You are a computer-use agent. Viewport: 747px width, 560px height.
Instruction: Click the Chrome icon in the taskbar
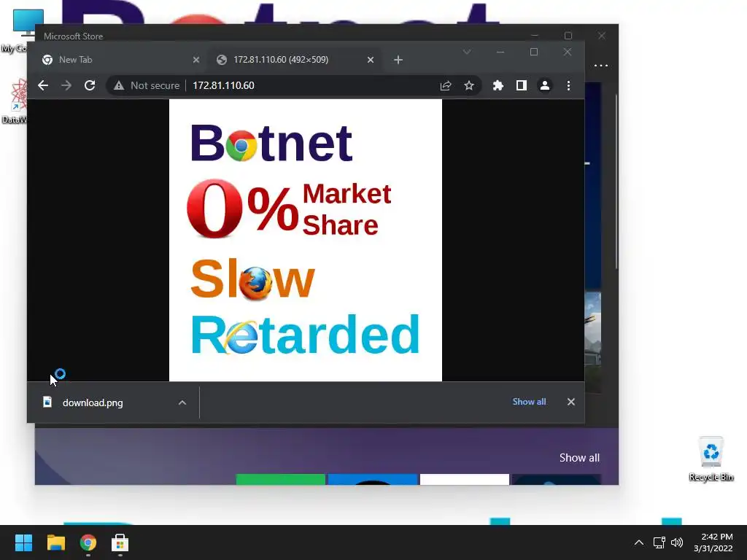tap(88, 542)
